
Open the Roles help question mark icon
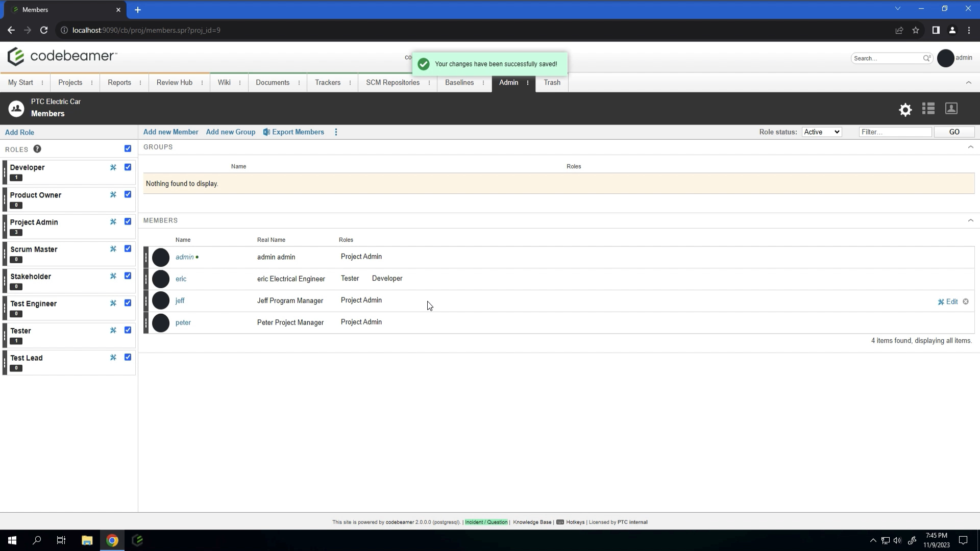37,149
